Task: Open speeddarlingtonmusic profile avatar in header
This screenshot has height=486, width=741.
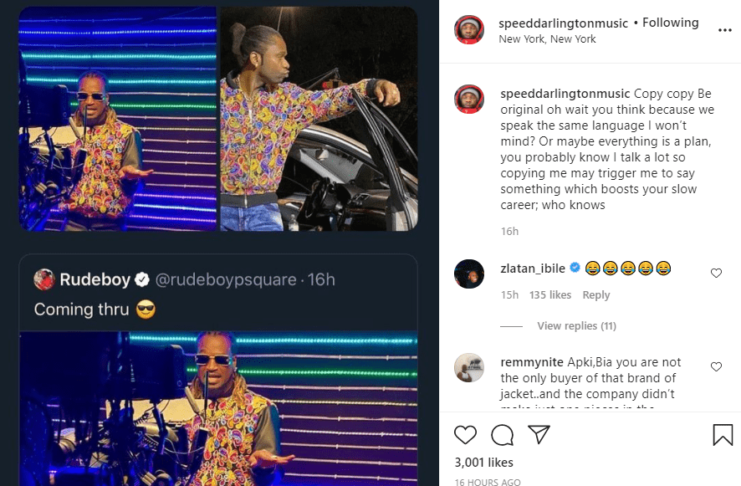Action: coord(469,30)
